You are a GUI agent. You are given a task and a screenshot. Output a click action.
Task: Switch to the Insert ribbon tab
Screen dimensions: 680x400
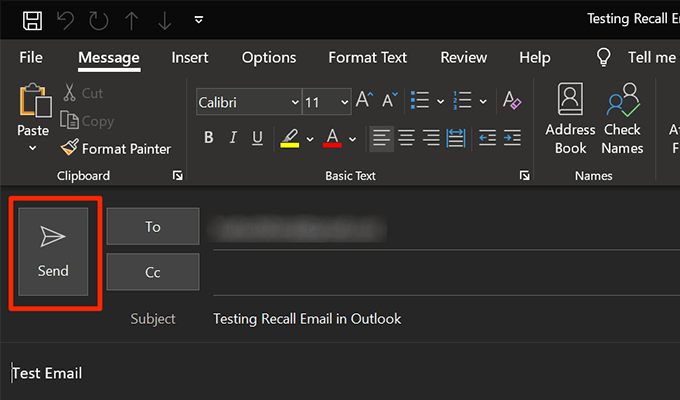point(190,57)
